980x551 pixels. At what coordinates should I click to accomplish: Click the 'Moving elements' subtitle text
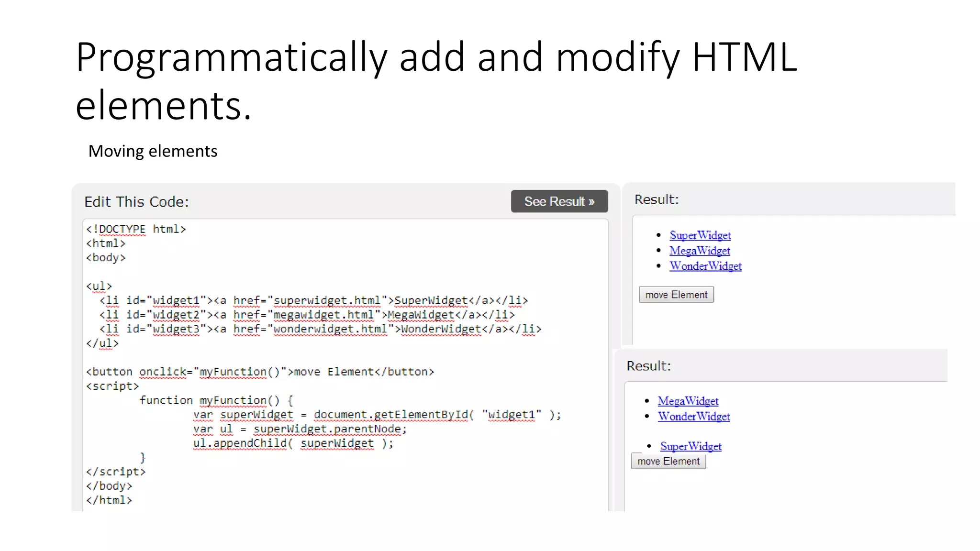pyautogui.click(x=153, y=151)
